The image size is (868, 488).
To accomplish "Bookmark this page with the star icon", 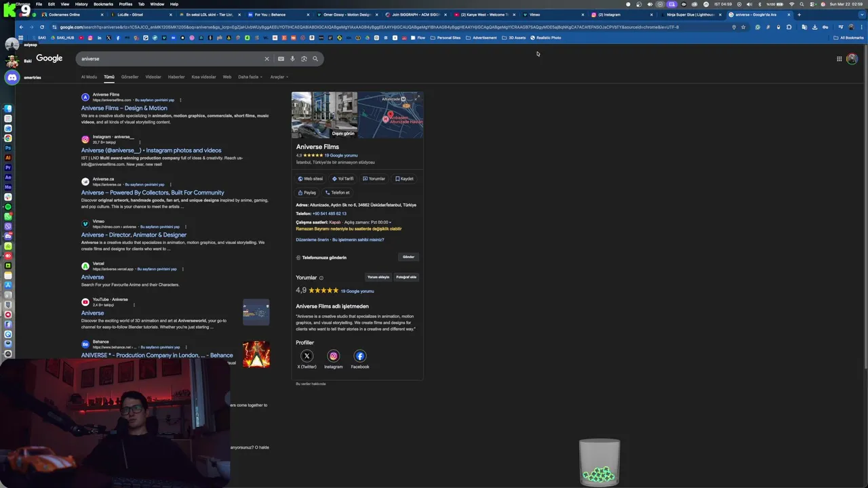I will (x=743, y=27).
